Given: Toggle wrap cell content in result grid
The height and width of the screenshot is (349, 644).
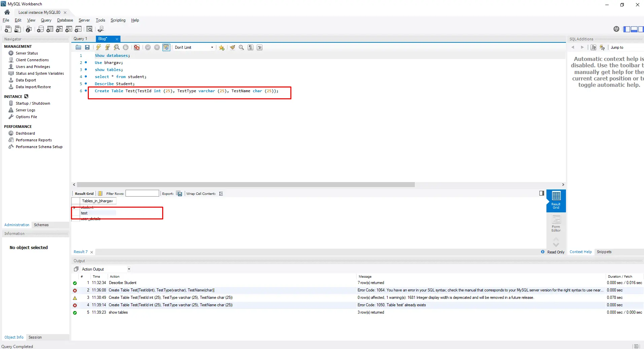Looking at the screenshot, I should click(221, 194).
